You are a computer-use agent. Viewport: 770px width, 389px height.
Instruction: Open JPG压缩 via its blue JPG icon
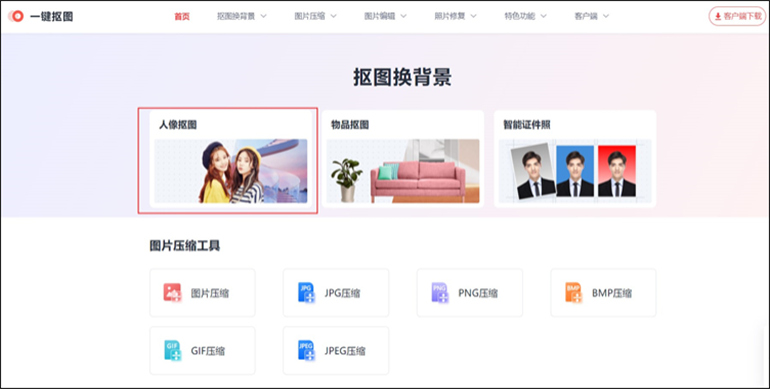pyautogui.click(x=306, y=293)
